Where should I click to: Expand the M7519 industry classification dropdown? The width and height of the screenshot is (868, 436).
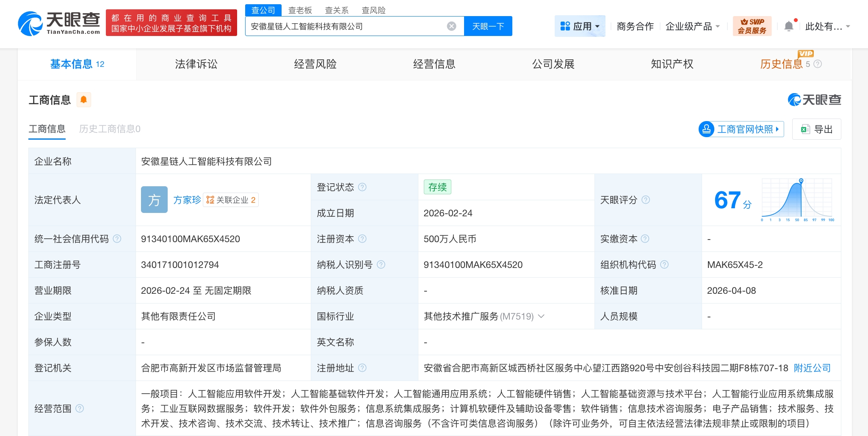pyautogui.click(x=542, y=316)
